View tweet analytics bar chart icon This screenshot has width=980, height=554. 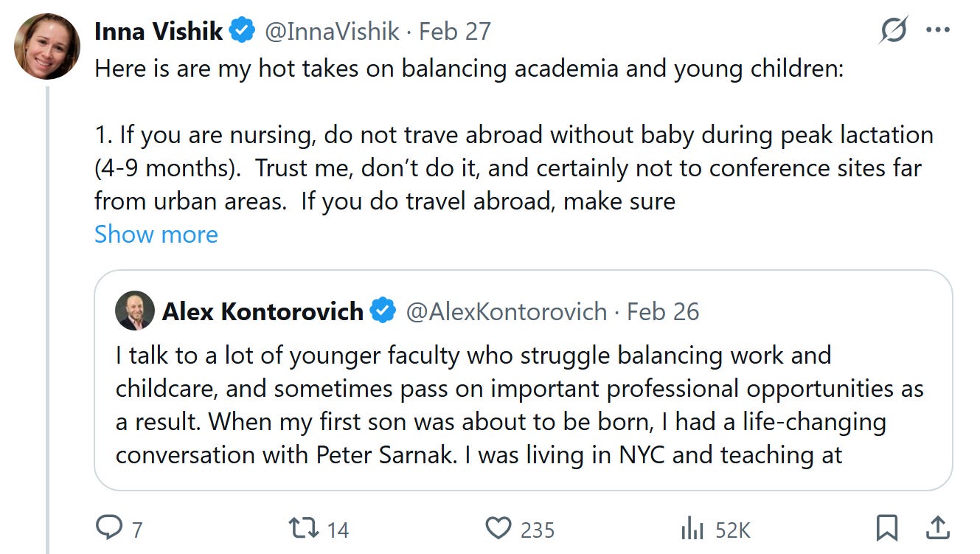[692, 528]
